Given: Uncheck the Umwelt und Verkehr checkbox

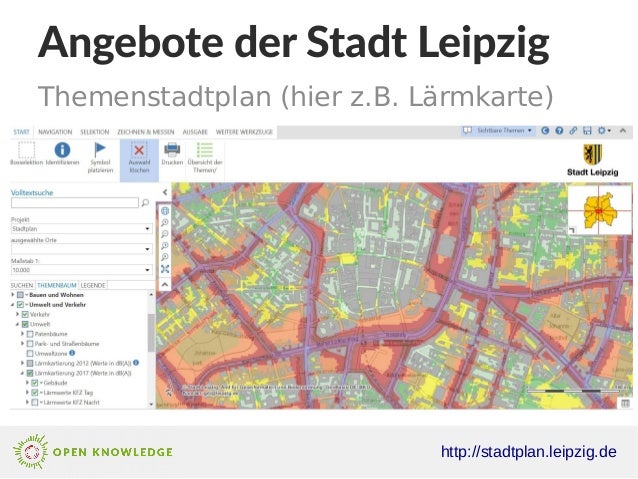Looking at the screenshot, I should click(x=20, y=304).
